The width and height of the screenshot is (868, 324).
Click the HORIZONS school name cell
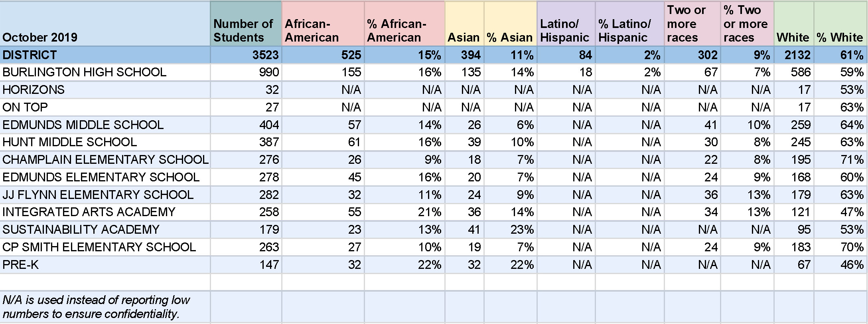pos(105,89)
